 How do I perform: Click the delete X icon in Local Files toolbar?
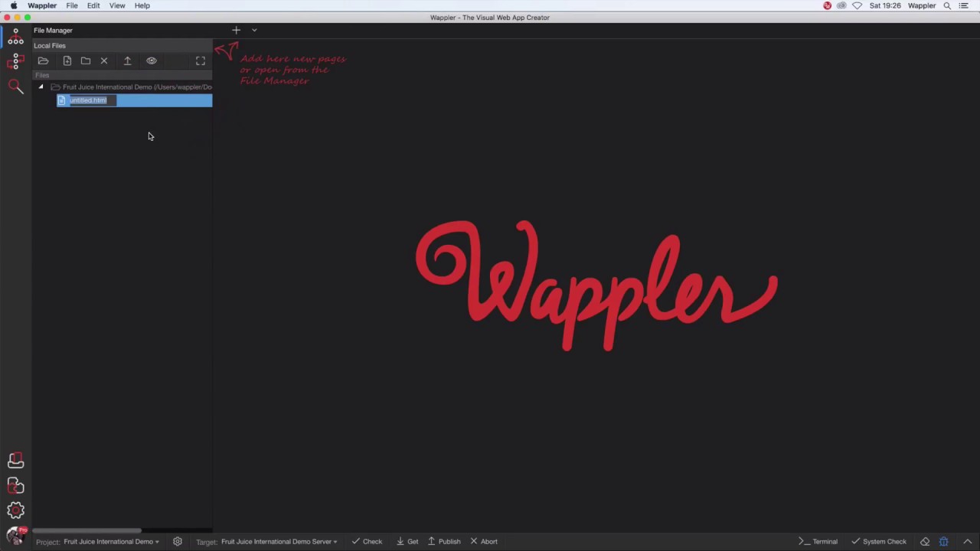pyautogui.click(x=104, y=61)
